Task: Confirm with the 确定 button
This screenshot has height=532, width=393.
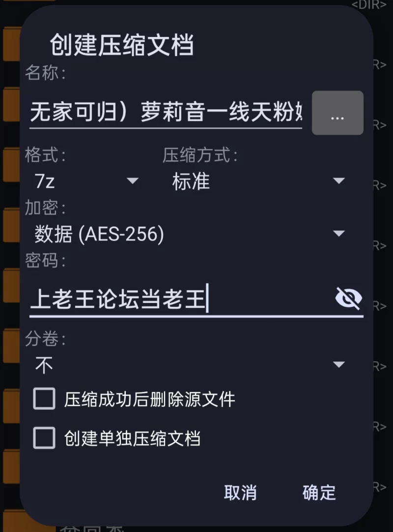Action: point(319,492)
